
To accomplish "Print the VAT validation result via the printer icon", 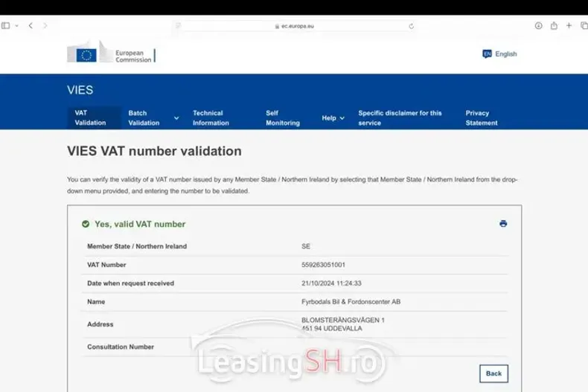I will point(503,223).
